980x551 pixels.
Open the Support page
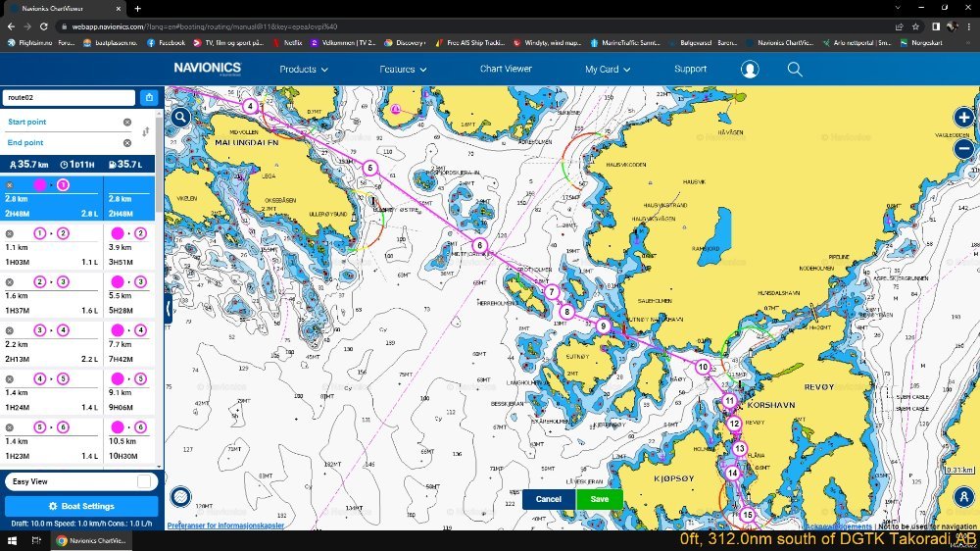click(x=690, y=69)
